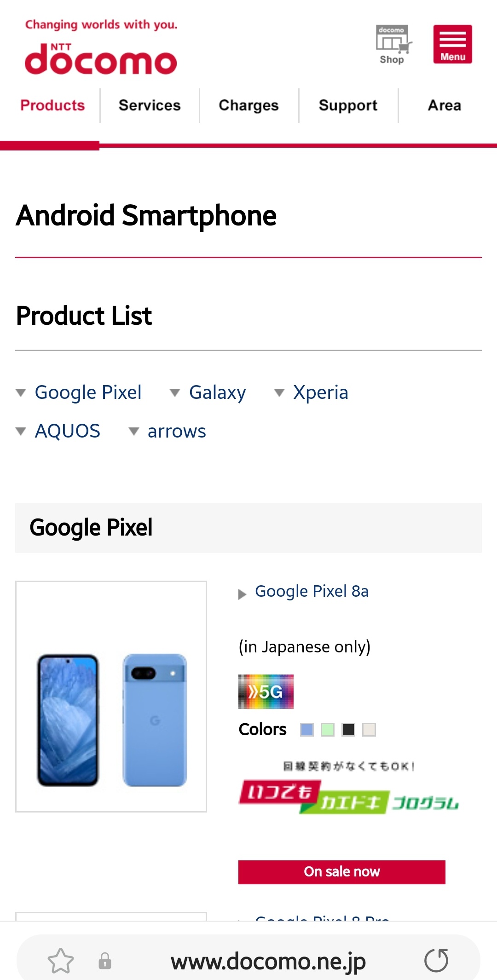The image size is (497, 980).
Task: Reload the page with refresh icon
Action: [436, 961]
